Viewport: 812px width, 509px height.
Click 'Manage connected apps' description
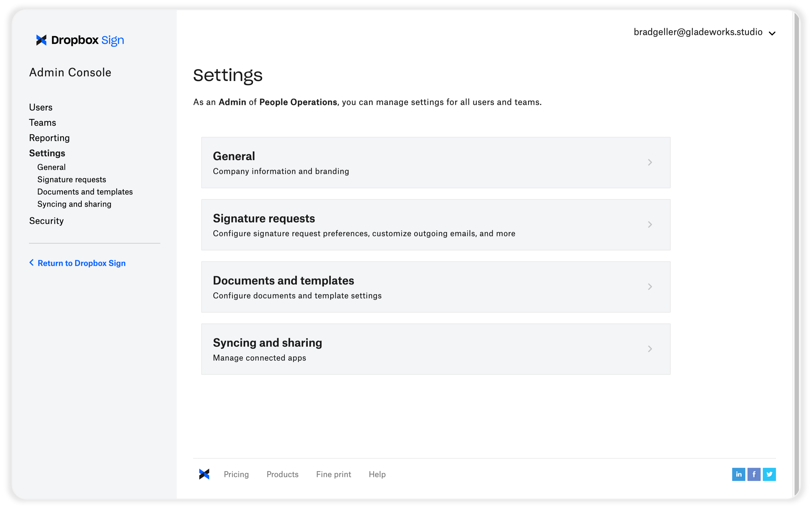[x=260, y=358]
